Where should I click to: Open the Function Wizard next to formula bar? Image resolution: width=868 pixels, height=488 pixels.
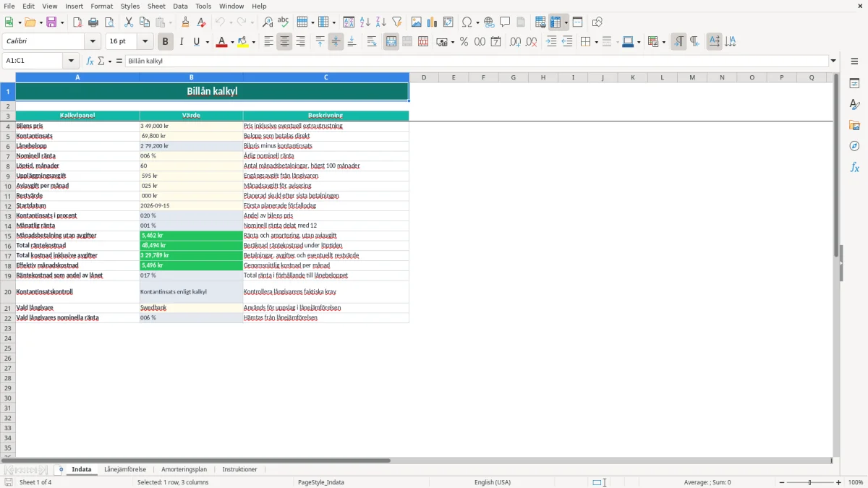[x=90, y=61]
